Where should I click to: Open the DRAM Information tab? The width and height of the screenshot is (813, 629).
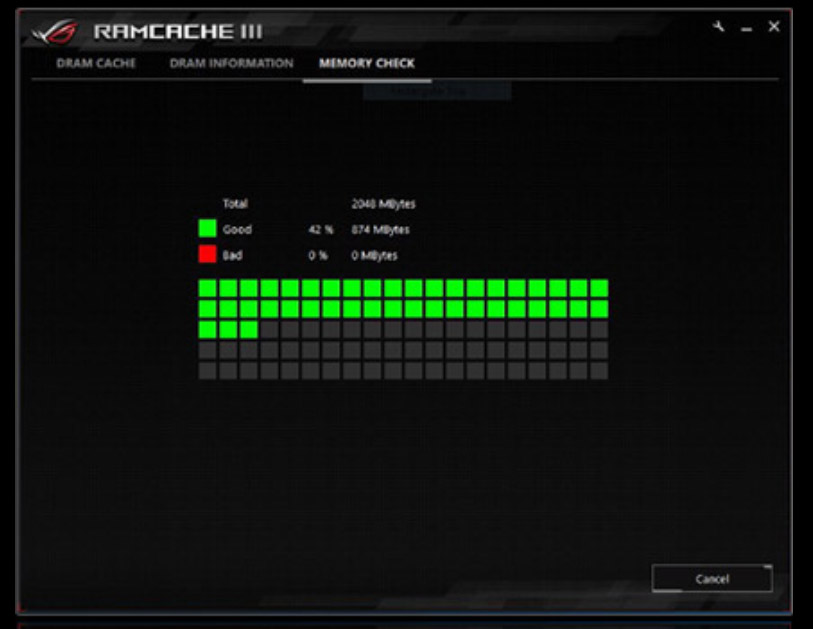(x=231, y=63)
